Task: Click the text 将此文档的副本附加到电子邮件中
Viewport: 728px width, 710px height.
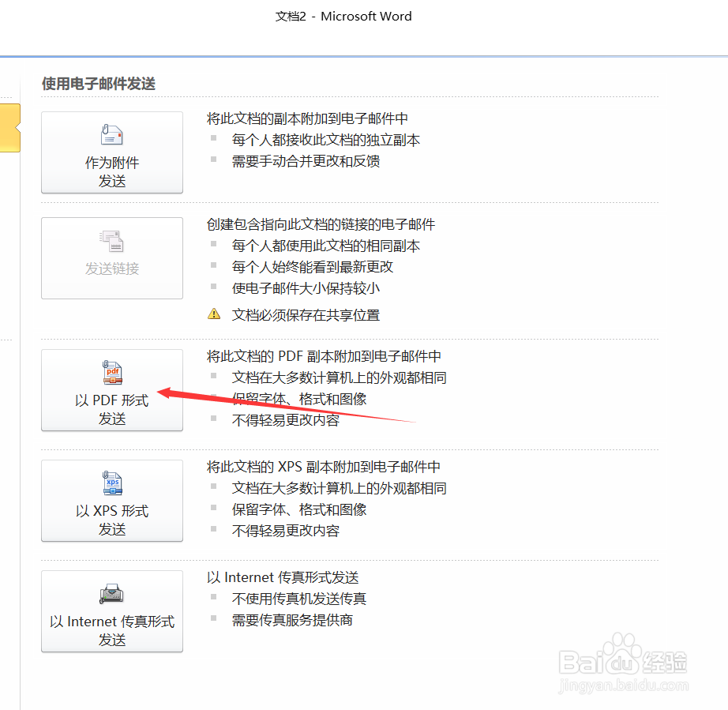Action: pos(307,118)
